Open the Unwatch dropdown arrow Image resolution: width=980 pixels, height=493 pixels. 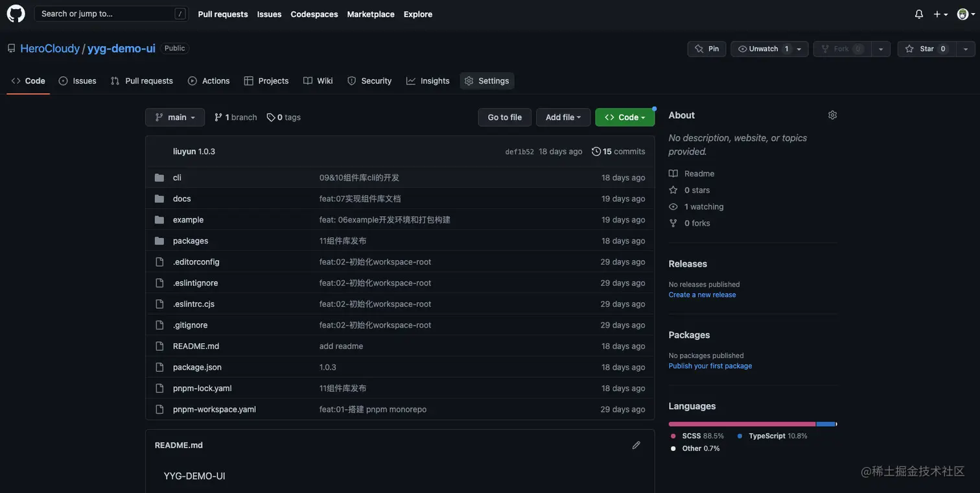(800, 49)
